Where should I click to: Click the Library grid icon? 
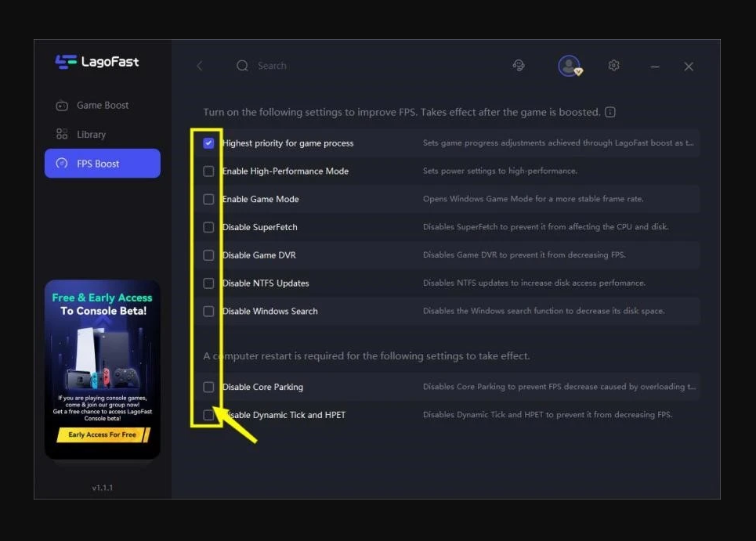[62, 134]
